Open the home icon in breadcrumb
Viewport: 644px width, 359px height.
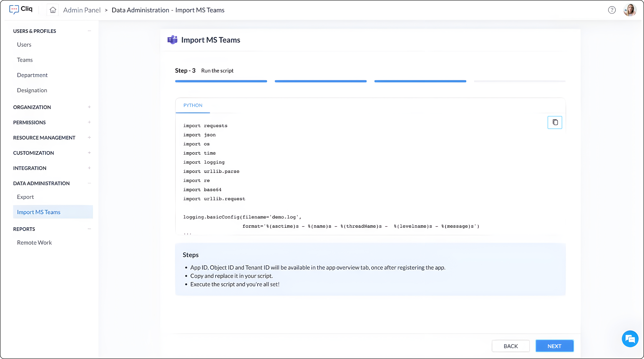[x=53, y=10]
